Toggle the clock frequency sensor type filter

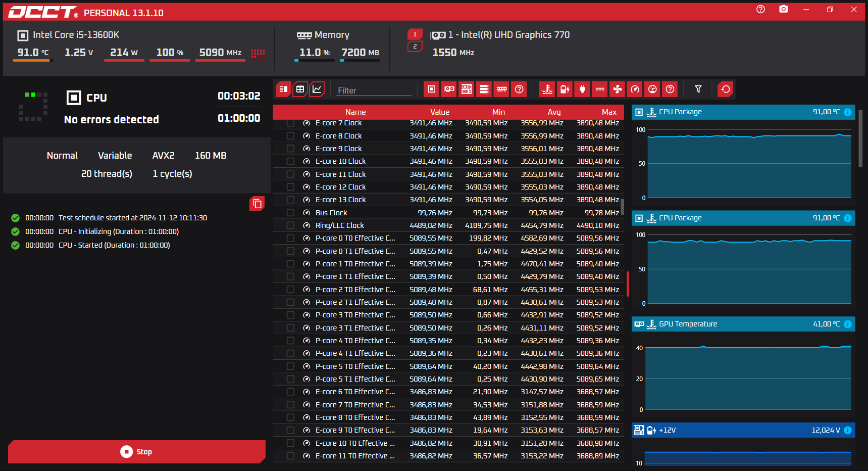[x=635, y=89]
